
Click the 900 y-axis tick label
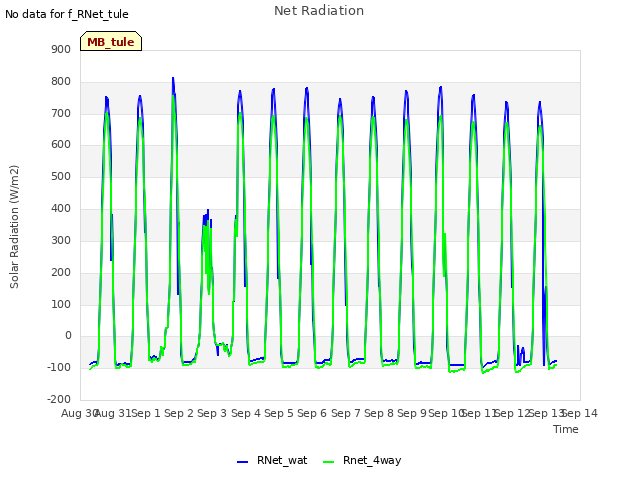click(61, 49)
